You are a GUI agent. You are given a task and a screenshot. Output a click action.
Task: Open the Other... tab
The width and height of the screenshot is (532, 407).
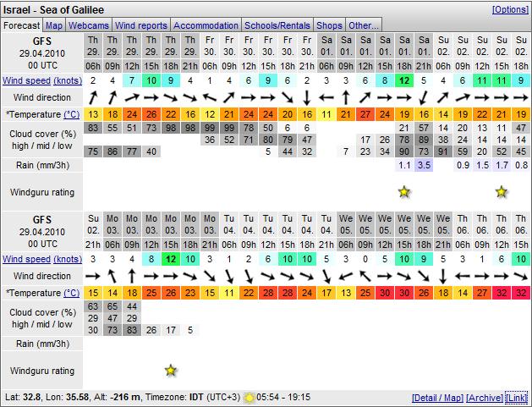coord(364,25)
